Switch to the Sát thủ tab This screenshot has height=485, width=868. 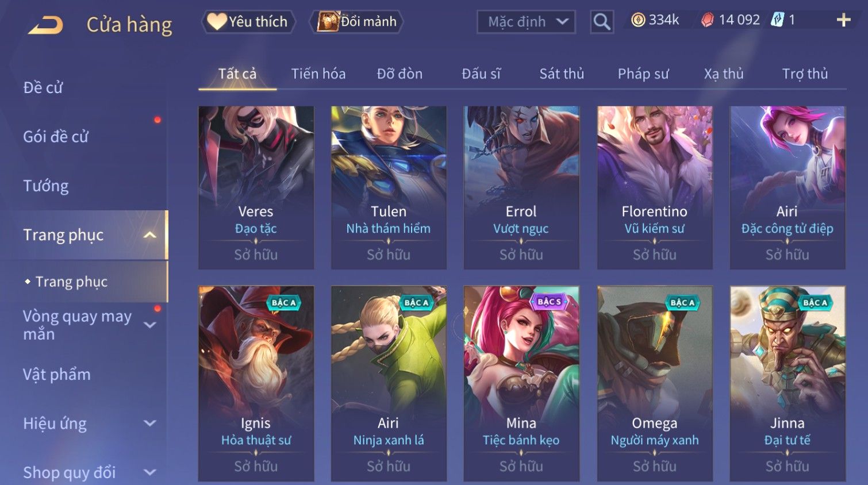coord(562,74)
